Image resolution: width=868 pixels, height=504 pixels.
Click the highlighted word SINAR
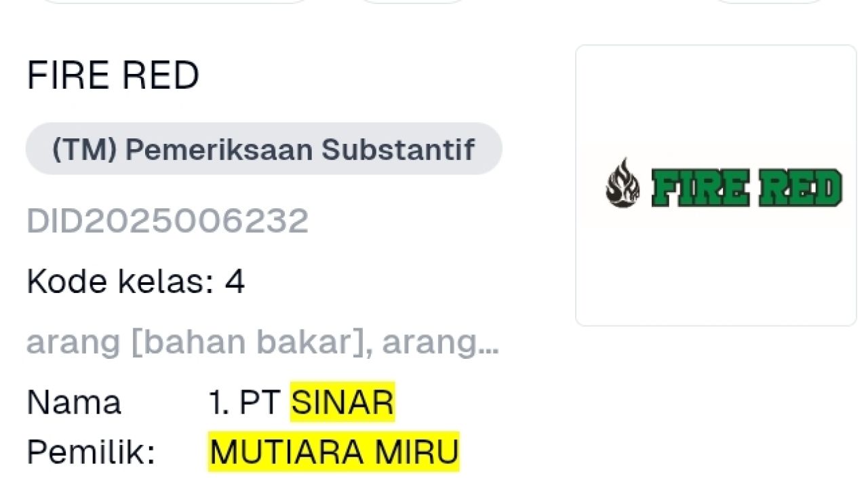point(342,402)
